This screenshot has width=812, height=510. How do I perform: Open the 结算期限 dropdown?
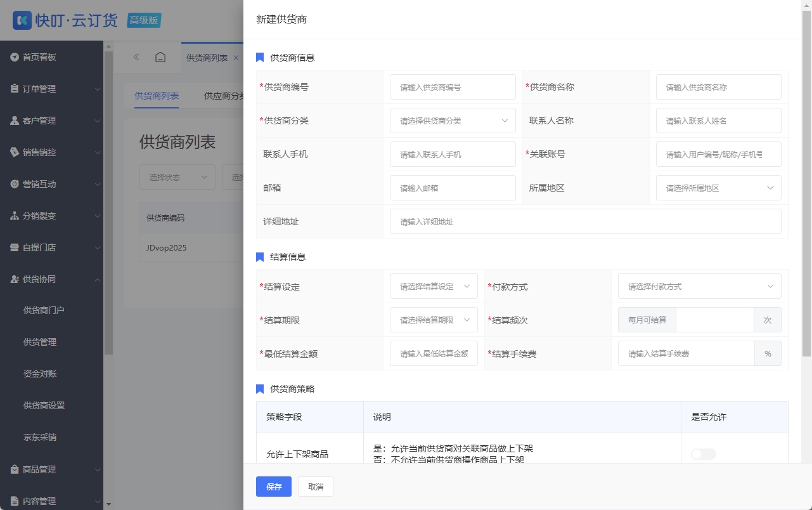pyautogui.click(x=434, y=320)
